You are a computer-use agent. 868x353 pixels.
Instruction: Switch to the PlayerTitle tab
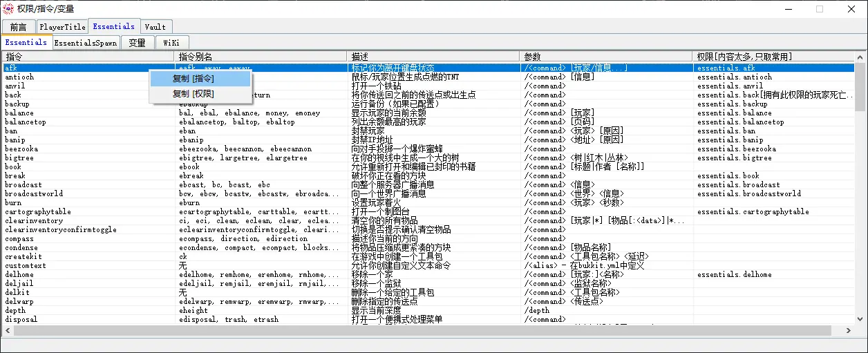62,27
